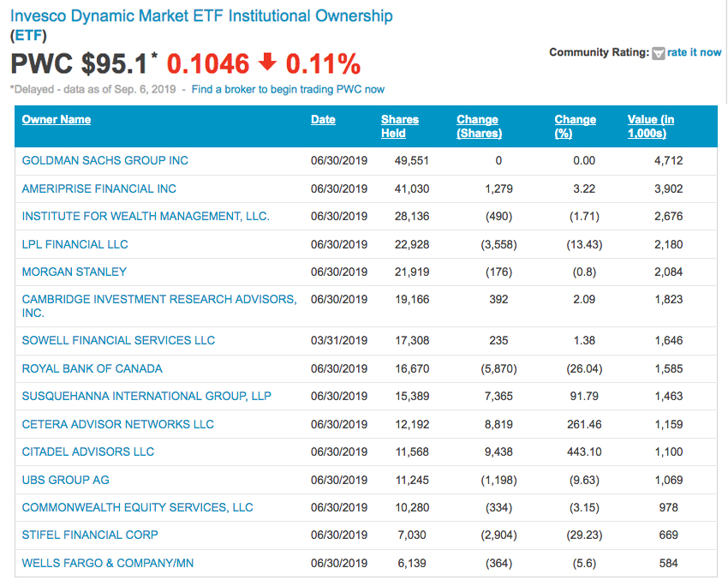
Task: Select the MORGAN STANLEY owner link
Action: point(75,272)
